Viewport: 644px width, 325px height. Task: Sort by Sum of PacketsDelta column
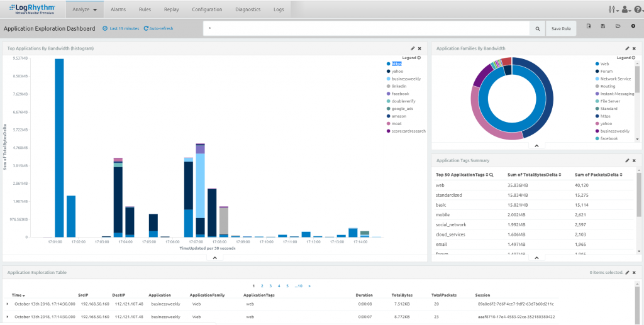599,175
